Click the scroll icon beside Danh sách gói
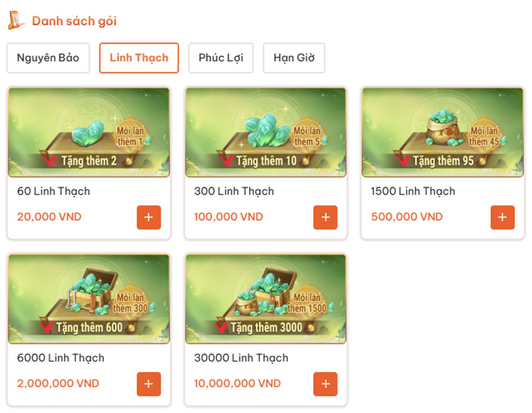Screen dimensions: 532x413 click(16, 21)
